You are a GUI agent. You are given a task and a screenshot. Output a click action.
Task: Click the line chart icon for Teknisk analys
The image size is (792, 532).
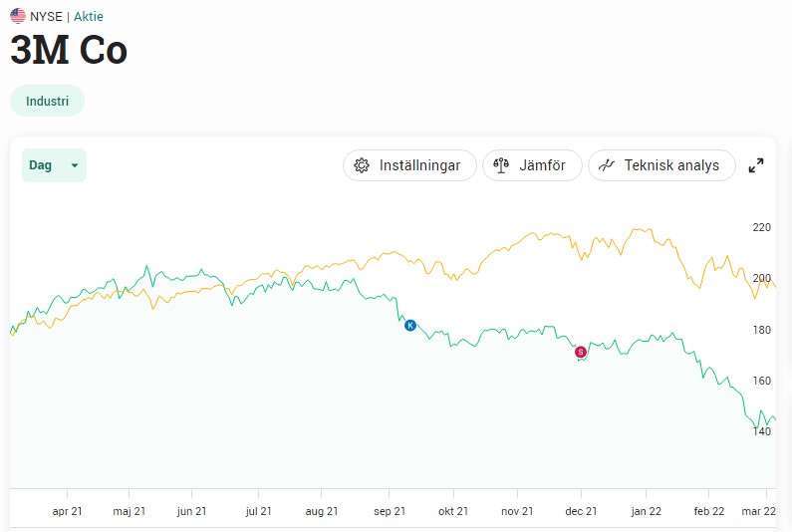pyautogui.click(x=607, y=165)
